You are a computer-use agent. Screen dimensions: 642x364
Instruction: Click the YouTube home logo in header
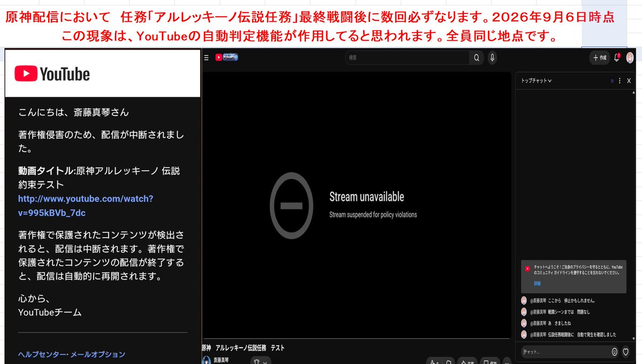pos(226,57)
